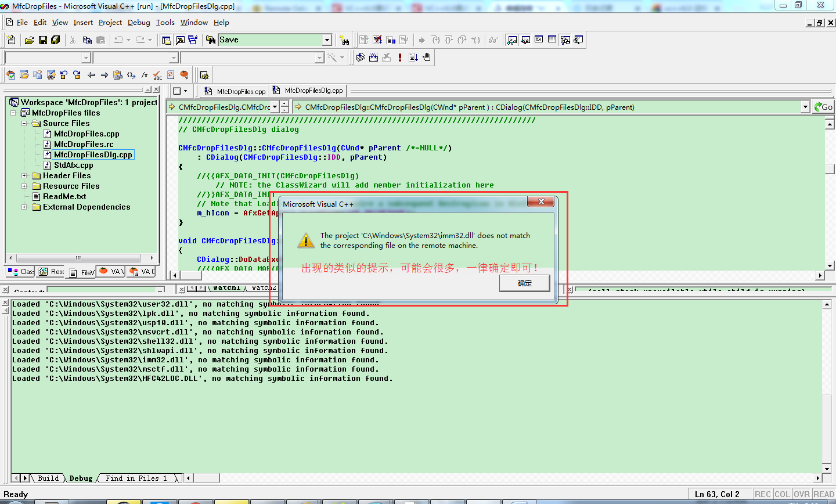Collapse the Source Files folder
The image size is (836, 504).
(x=24, y=123)
